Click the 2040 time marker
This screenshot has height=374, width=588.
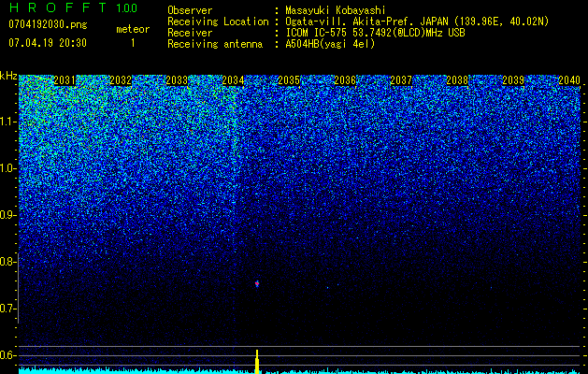(569, 80)
